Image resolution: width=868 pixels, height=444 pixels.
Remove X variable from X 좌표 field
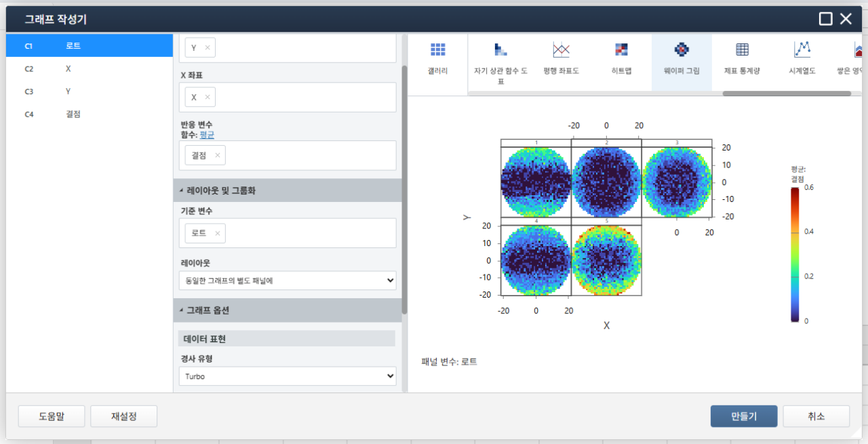coord(208,98)
